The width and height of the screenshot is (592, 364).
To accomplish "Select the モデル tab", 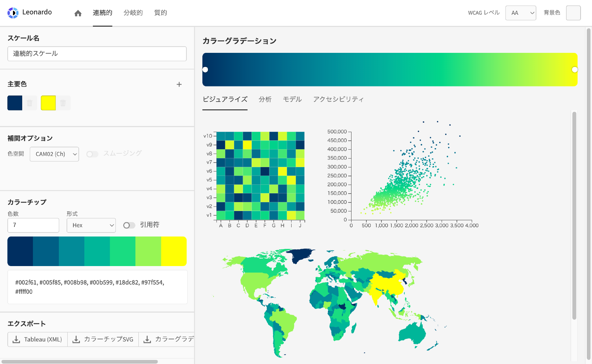I will 292,99.
